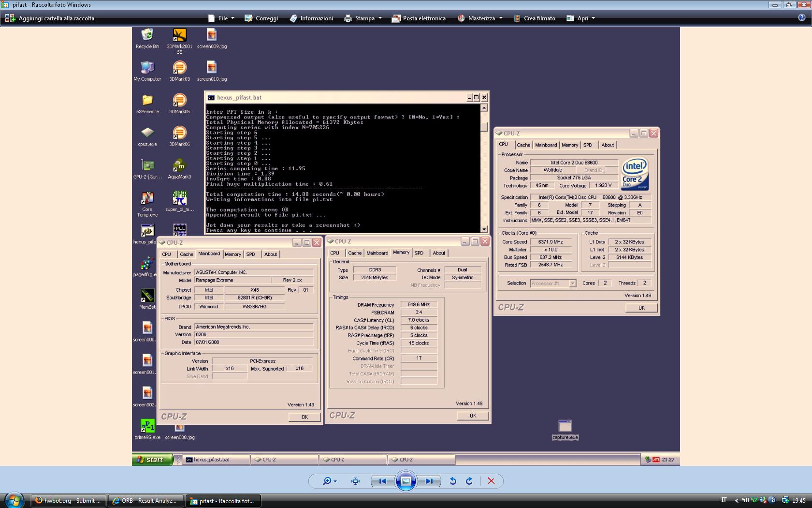
Task: Click the Rampage Extreme model field
Action: tap(232, 280)
